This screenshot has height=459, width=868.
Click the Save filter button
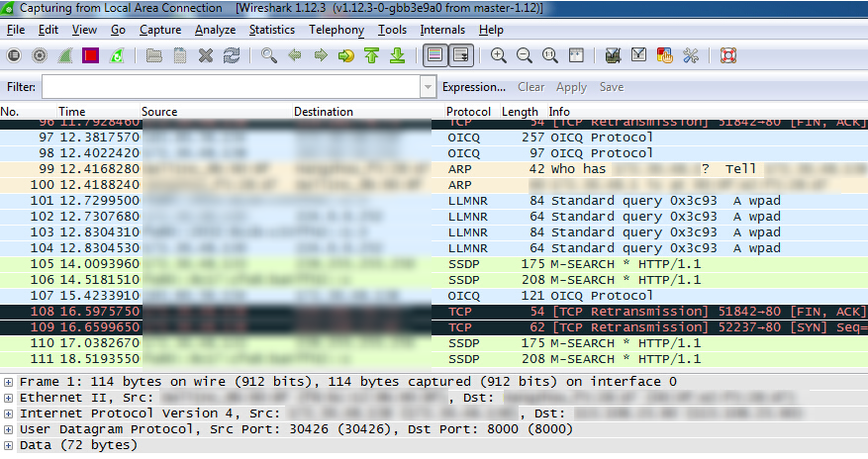pyautogui.click(x=611, y=87)
